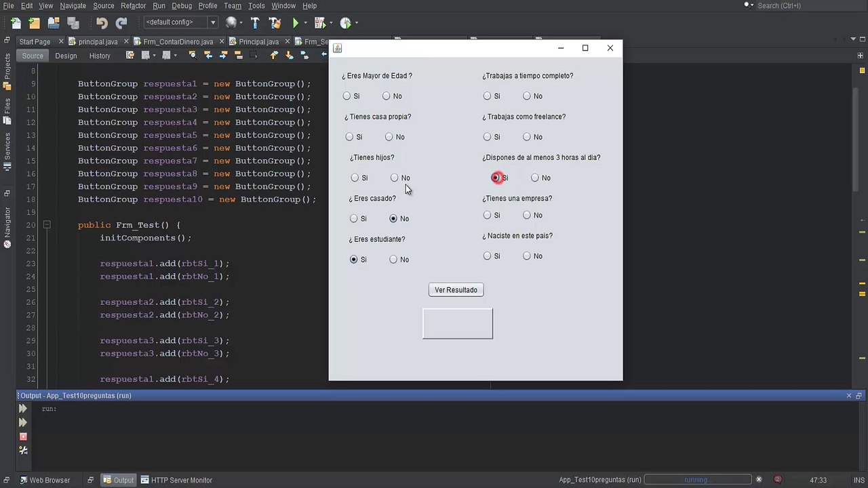This screenshot has height=488, width=868.
Task: Click the empty result box below Ver Resultado
Action: click(x=458, y=323)
